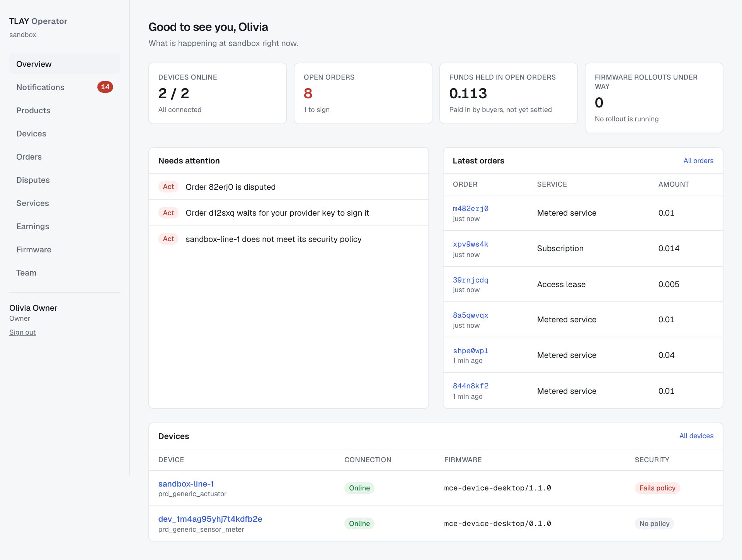This screenshot has height=560, width=742.
Task: Click Online badge for dev_1m4ag95yhj7t4kdfb2e
Action: pos(359,524)
